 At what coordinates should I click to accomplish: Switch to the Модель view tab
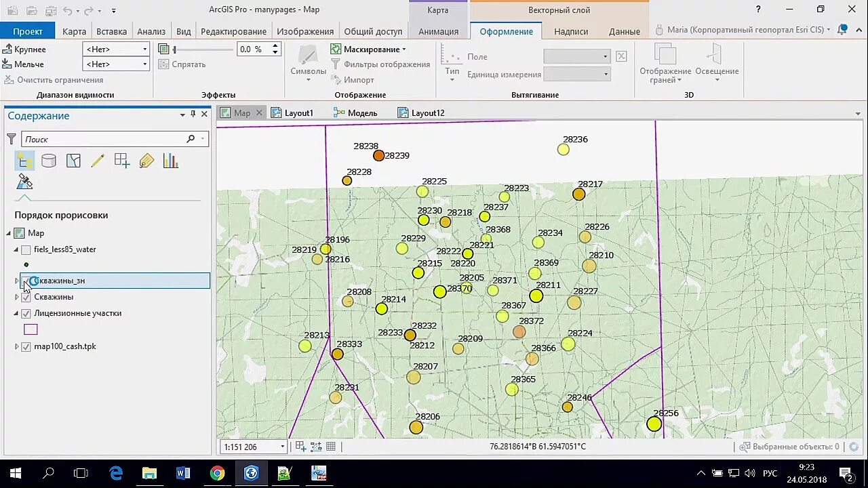355,113
